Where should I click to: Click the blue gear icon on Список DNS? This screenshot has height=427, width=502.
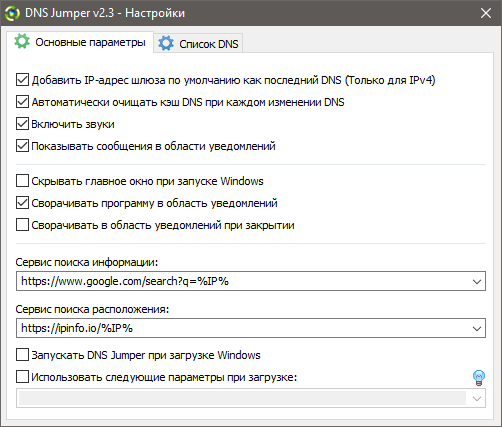click(x=166, y=43)
